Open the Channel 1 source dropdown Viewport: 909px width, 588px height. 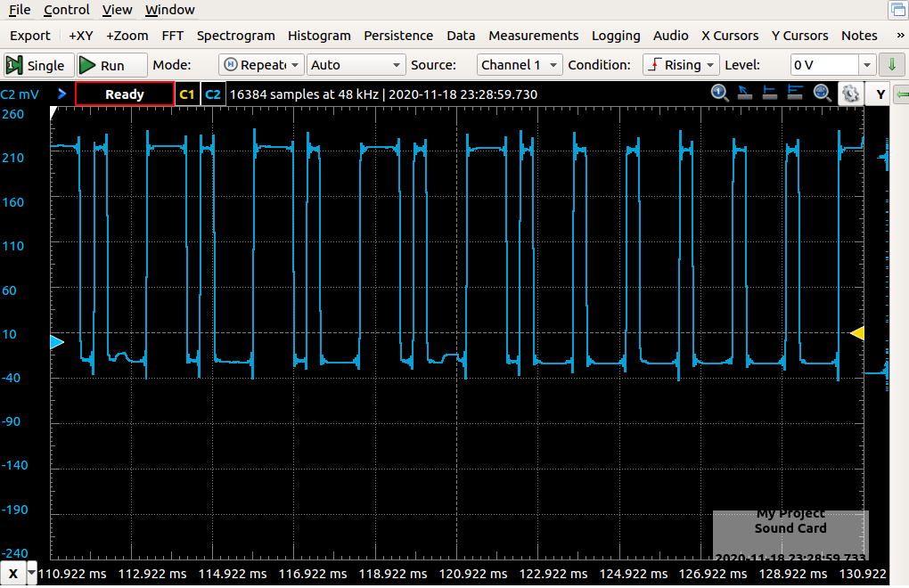[520, 65]
